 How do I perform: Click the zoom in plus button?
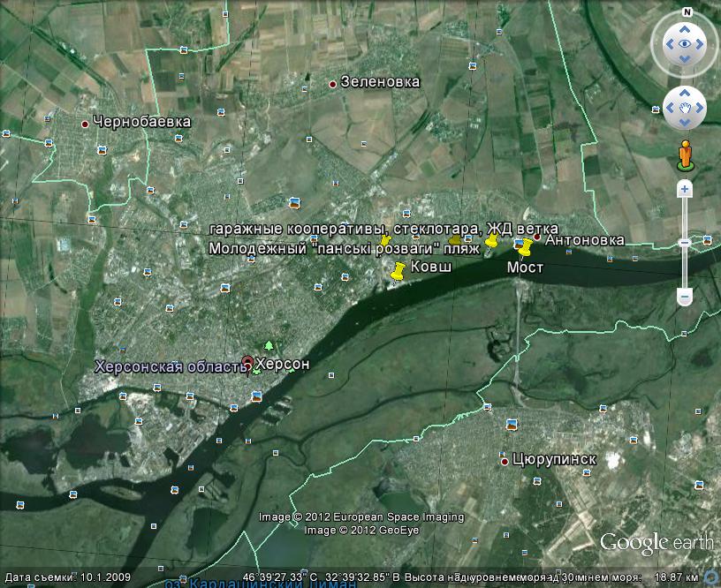685,189
